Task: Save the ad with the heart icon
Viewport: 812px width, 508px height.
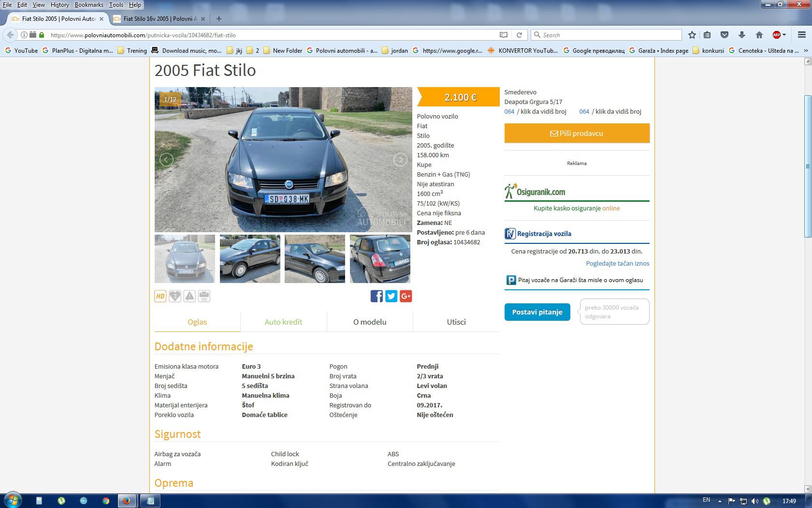Action: click(175, 296)
